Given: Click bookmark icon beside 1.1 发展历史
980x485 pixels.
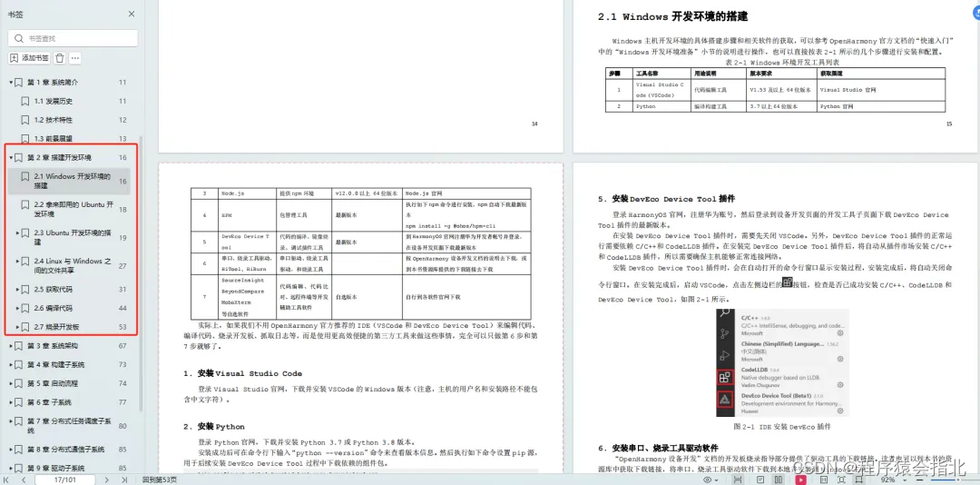Looking at the screenshot, I should pyautogui.click(x=25, y=102).
